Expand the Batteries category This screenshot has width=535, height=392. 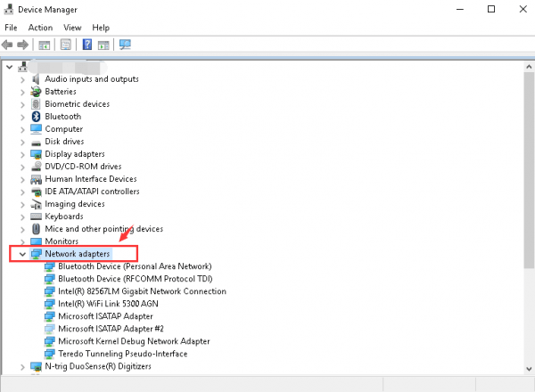22,93
